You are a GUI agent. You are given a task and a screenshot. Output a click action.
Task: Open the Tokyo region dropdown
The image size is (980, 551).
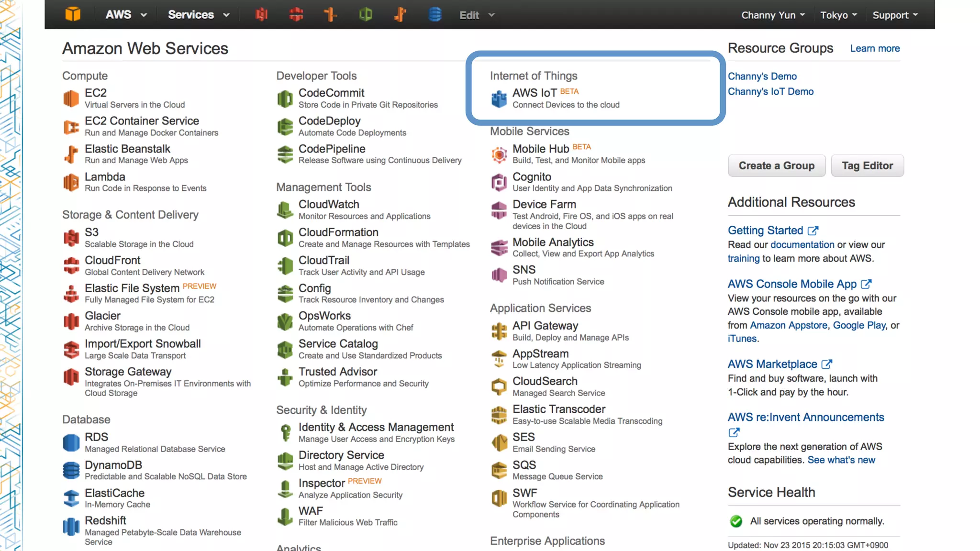click(x=838, y=15)
